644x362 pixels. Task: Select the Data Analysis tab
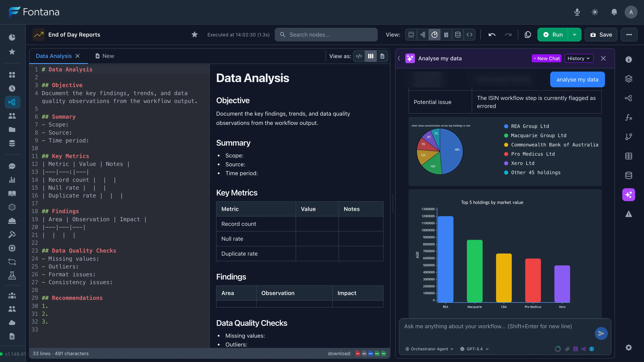point(54,56)
